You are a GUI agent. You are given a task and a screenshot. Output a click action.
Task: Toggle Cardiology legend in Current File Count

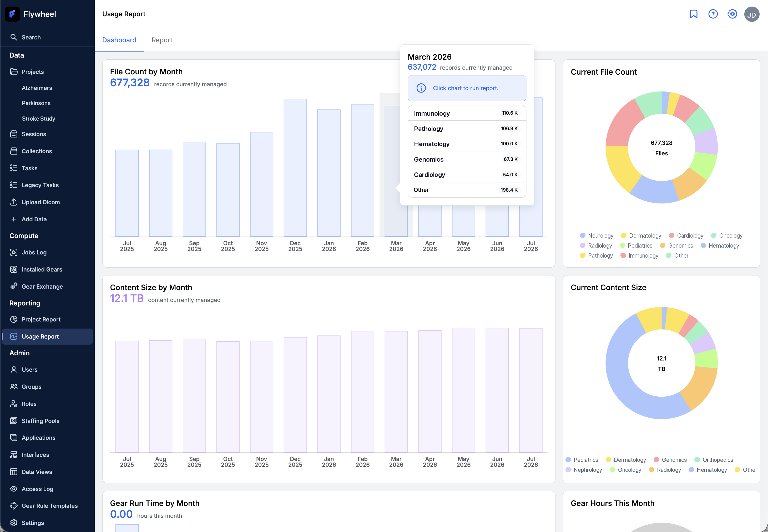point(686,236)
